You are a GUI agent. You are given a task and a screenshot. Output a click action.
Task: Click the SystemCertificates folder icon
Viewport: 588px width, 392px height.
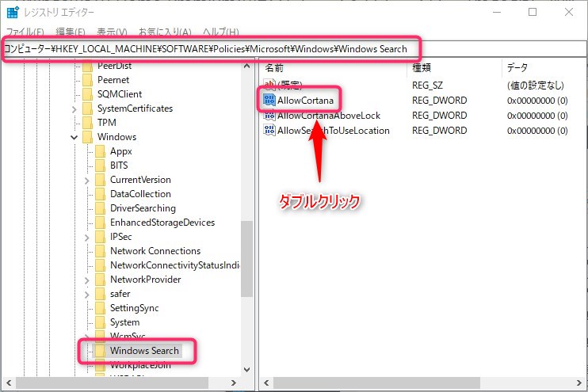tap(87, 108)
